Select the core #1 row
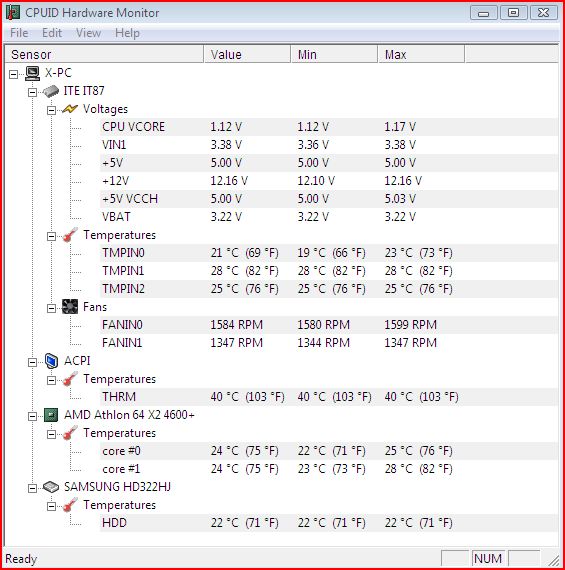565x570 pixels. tap(329, 469)
